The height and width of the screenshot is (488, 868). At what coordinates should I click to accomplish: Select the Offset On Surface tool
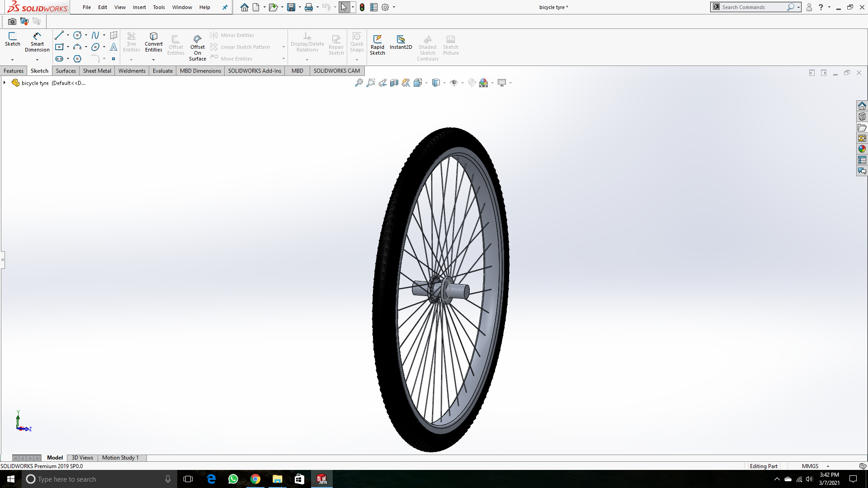(197, 47)
